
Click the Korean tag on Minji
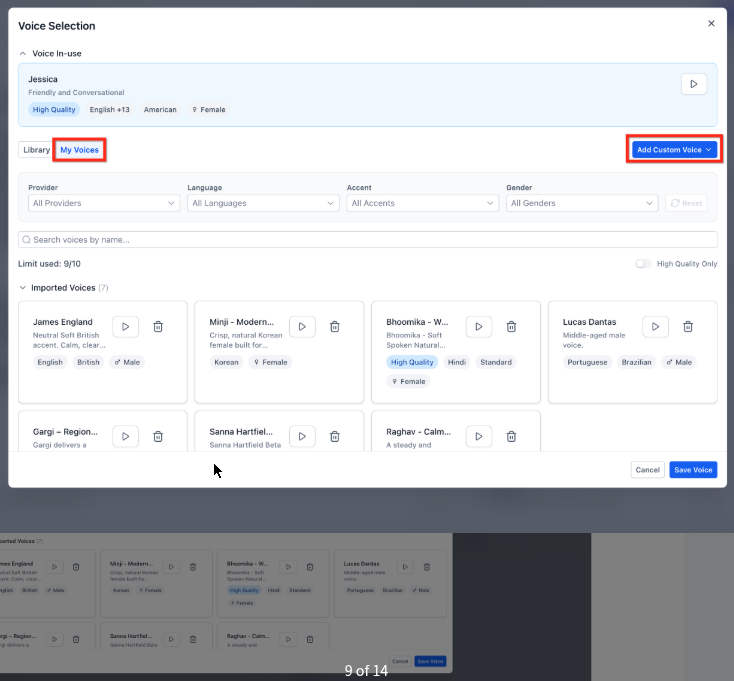tap(226, 362)
